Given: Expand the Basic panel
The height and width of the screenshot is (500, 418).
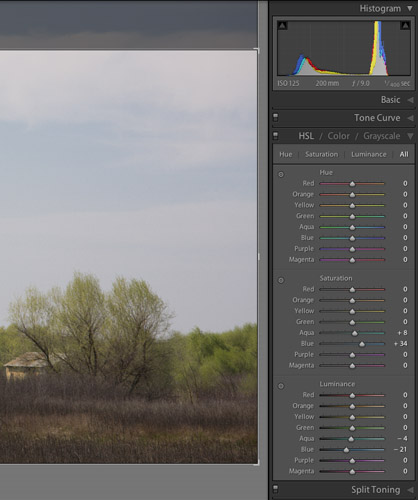Looking at the screenshot, I should pos(410,100).
